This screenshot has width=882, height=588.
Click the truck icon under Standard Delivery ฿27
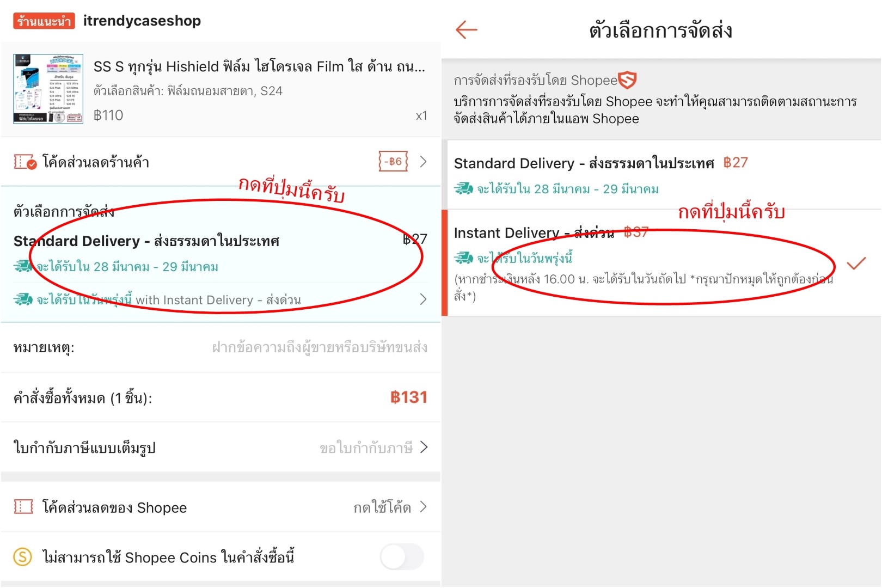pyautogui.click(x=464, y=188)
